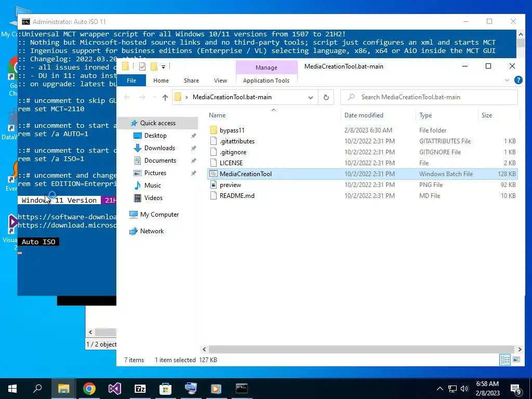Click the 128 KB size cell
The image size is (532, 399).
[507, 174]
